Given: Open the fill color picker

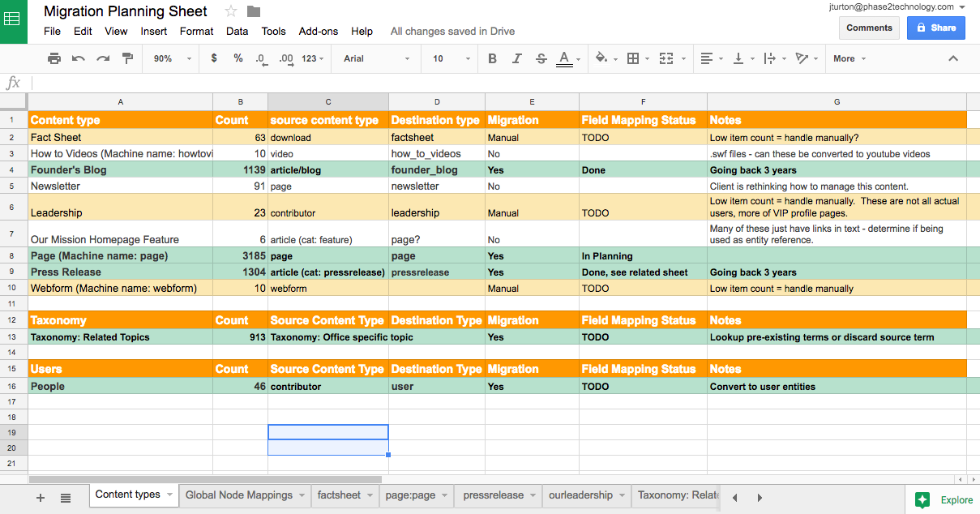Looking at the screenshot, I should tap(601, 58).
